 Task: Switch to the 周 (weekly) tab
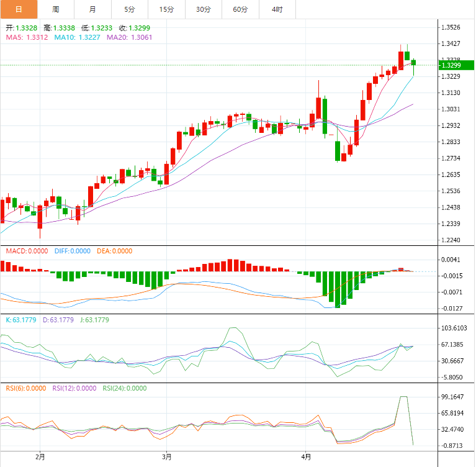(56, 9)
